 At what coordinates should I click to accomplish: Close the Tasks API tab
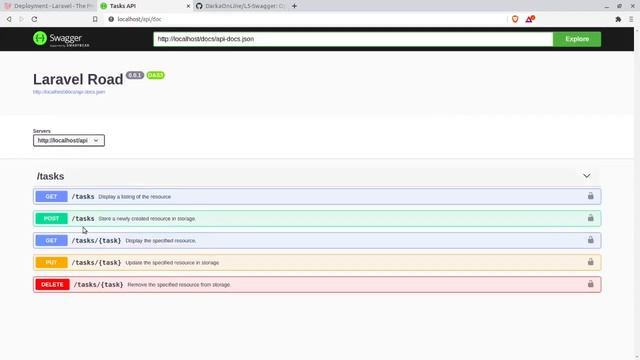(x=188, y=6)
